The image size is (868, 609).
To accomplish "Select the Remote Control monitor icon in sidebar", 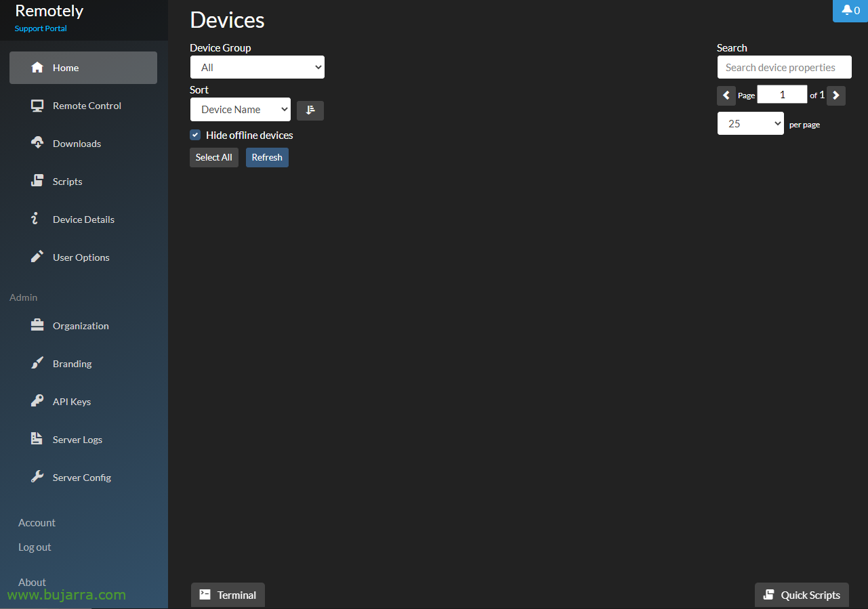I will coord(37,105).
